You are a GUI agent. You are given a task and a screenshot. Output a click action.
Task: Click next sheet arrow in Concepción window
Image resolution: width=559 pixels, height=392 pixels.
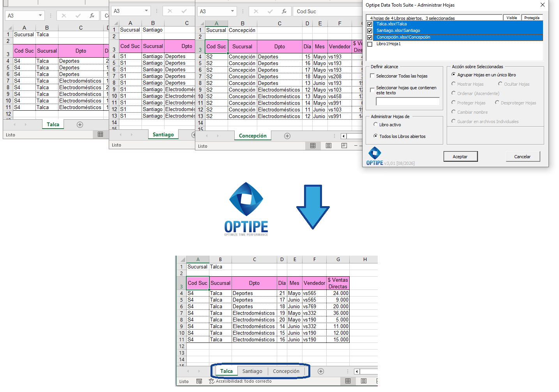[218, 136]
